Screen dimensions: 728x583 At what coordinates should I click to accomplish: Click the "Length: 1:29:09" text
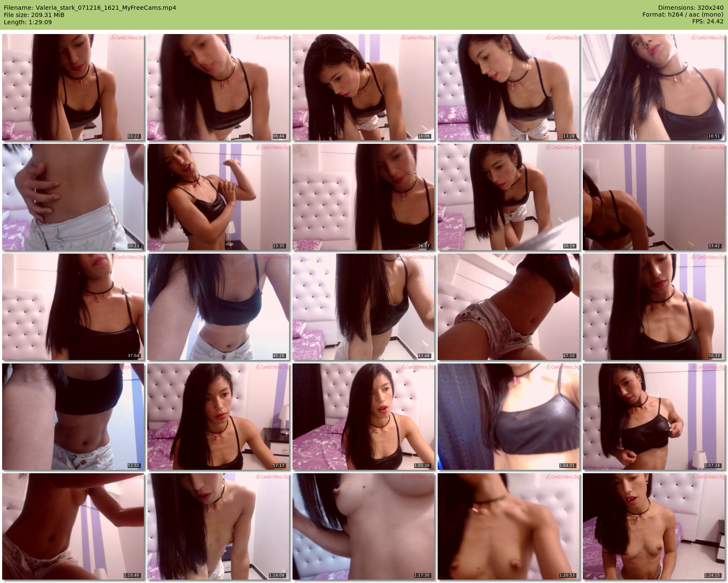(28, 22)
